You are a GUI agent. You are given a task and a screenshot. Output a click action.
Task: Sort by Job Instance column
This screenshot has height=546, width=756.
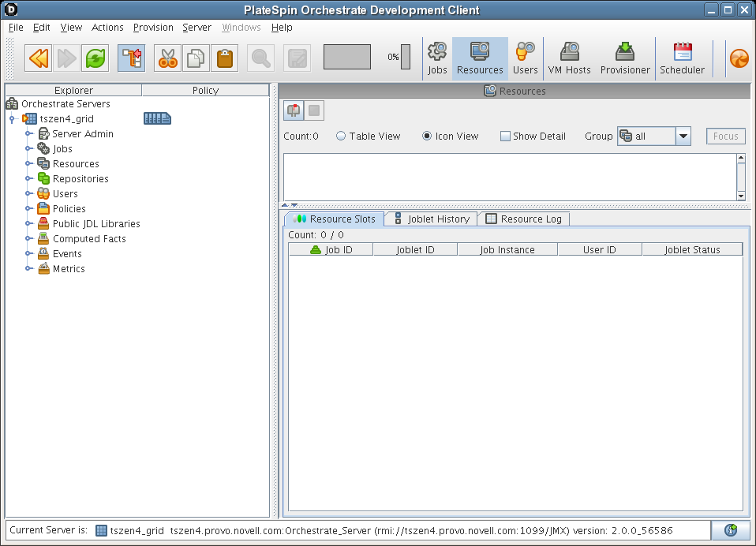tap(507, 249)
